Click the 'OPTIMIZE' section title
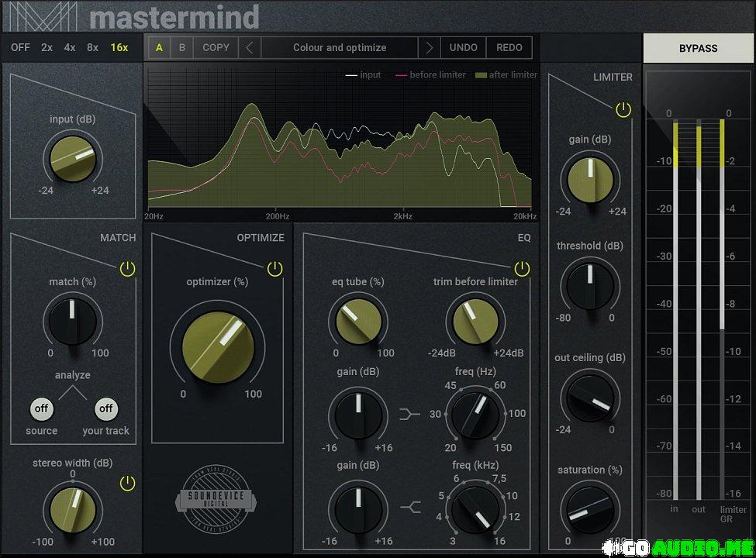 261,238
